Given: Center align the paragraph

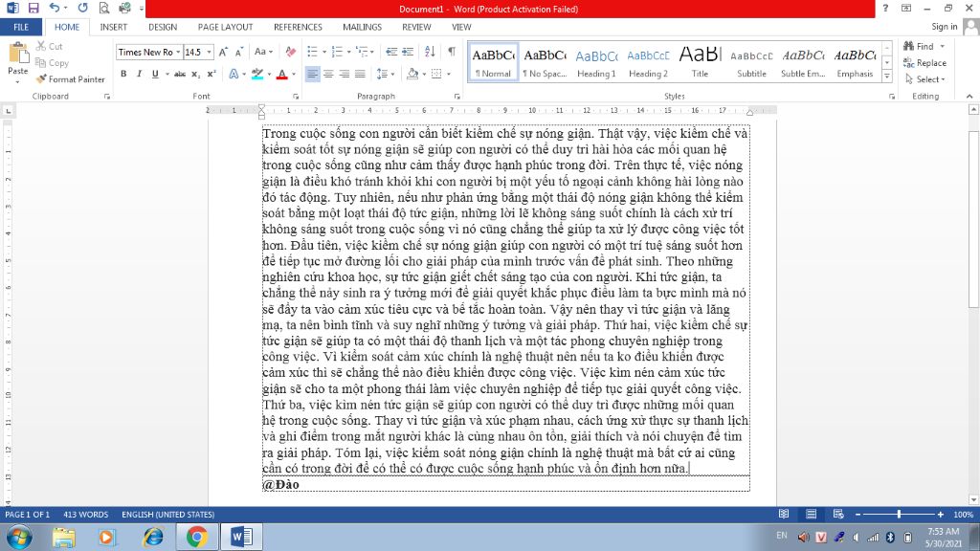Looking at the screenshot, I should pos(328,74).
